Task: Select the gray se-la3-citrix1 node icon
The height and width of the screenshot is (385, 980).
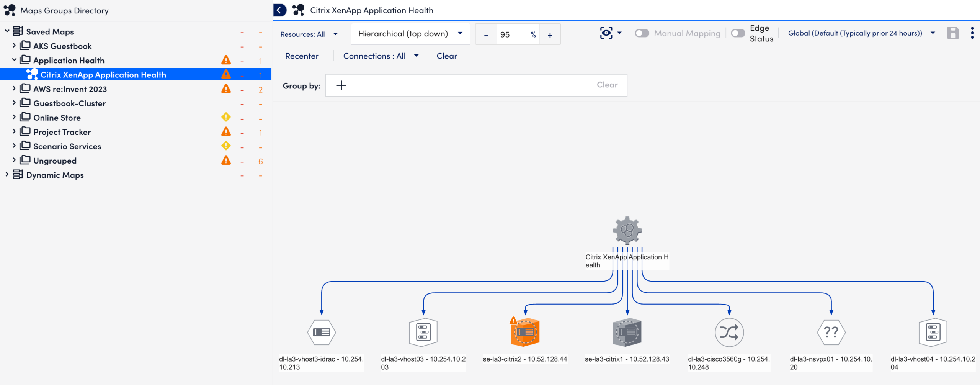Action: [x=627, y=332]
